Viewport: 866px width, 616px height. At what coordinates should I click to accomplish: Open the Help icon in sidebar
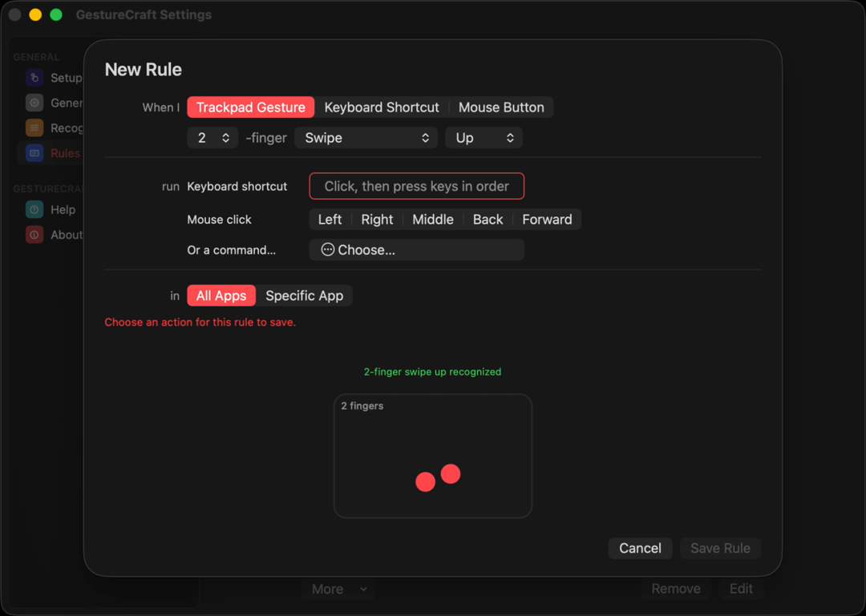click(34, 210)
